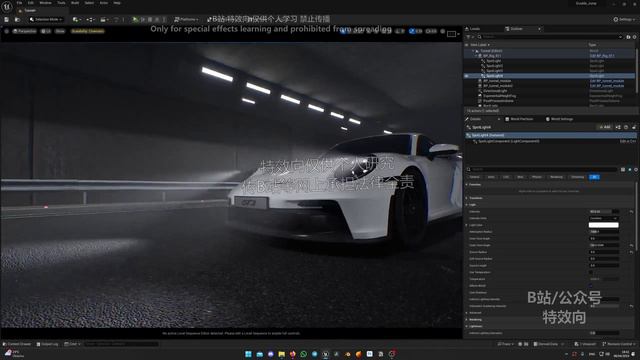The image size is (640, 360).
Task: Switch to the World Settings tab
Action: (x=559, y=119)
